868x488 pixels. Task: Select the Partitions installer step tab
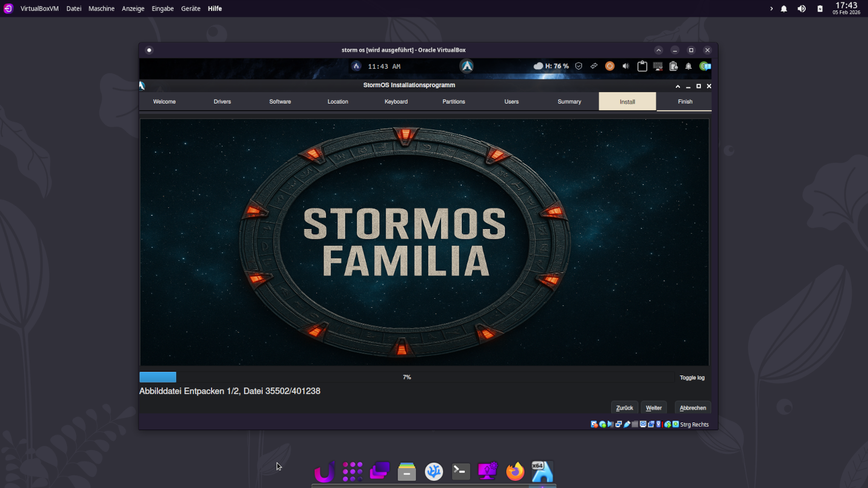pyautogui.click(x=453, y=102)
